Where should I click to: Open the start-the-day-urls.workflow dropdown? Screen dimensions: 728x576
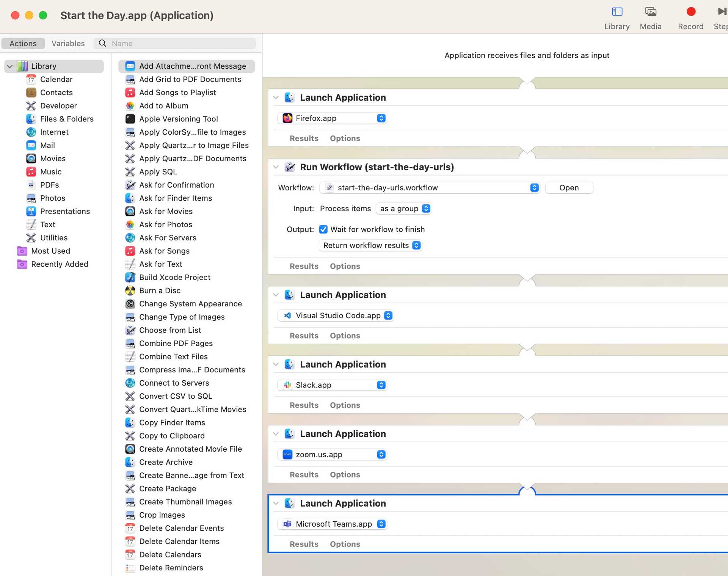click(533, 188)
